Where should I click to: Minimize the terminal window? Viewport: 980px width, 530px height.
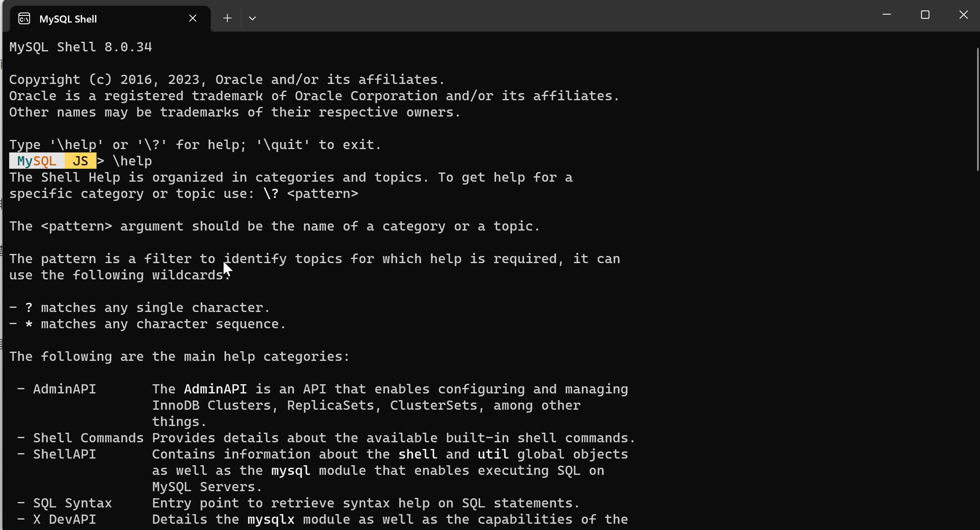click(886, 15)
